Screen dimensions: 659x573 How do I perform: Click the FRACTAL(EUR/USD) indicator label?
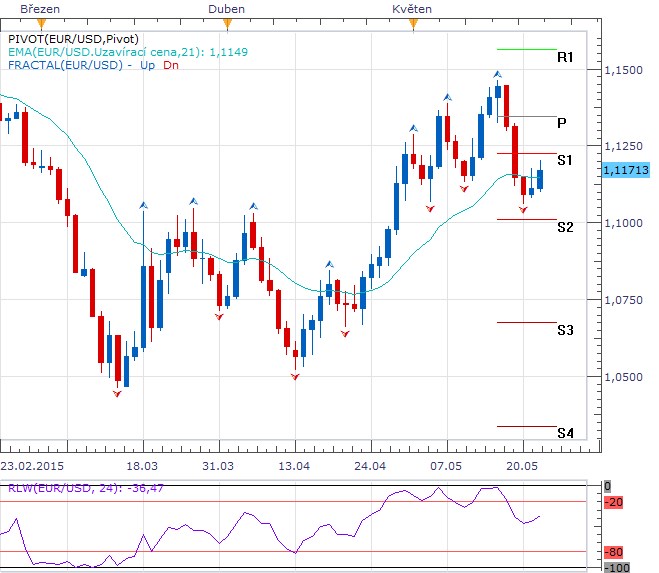tap(65, 65)
